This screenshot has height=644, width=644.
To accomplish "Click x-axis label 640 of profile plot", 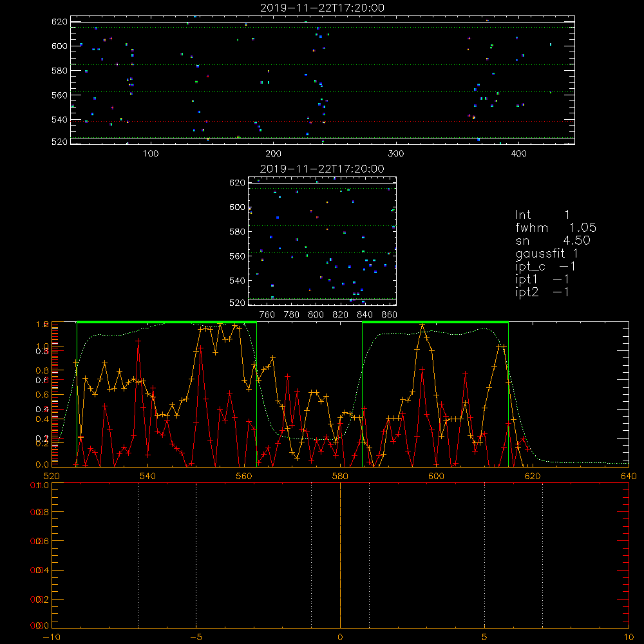I will coord(629,476).
